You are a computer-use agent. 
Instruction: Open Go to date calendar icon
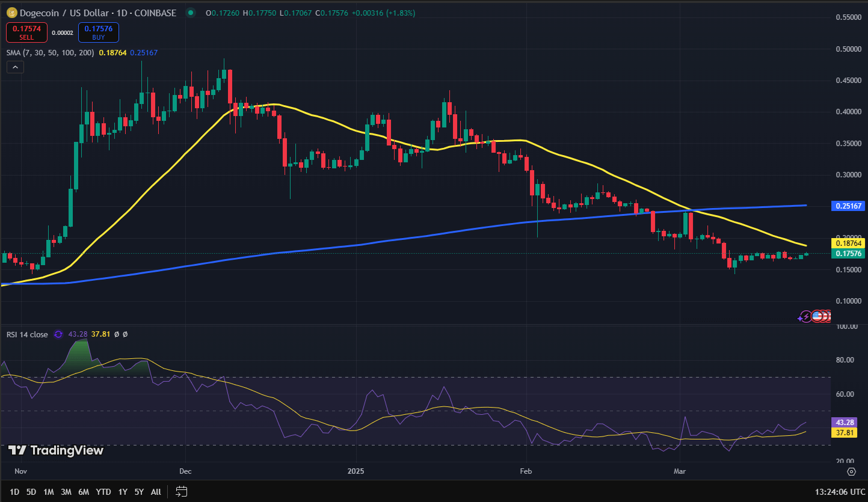point(182,491)
